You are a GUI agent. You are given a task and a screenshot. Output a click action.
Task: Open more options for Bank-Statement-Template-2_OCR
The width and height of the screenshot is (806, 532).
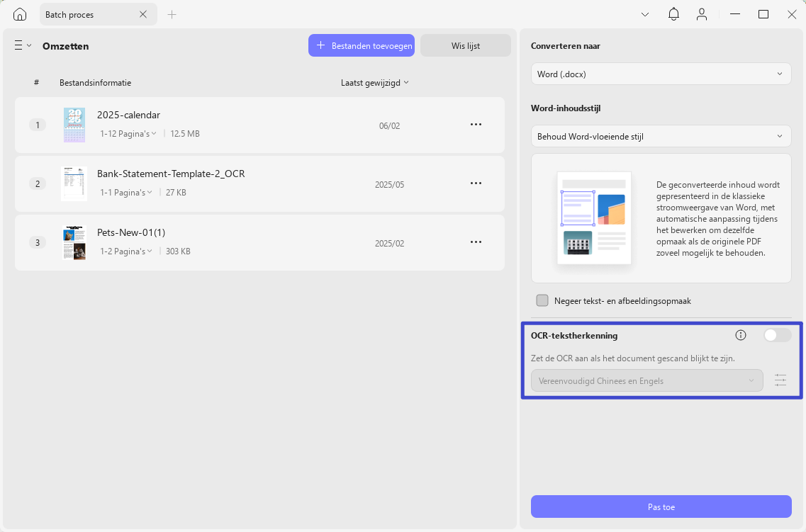tap(476, 184)
